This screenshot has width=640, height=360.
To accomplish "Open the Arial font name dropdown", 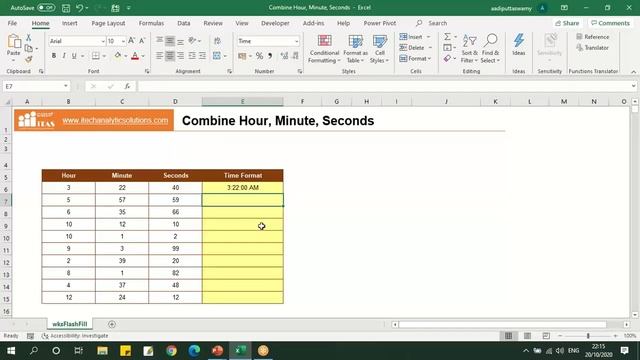I will (103, 41).
